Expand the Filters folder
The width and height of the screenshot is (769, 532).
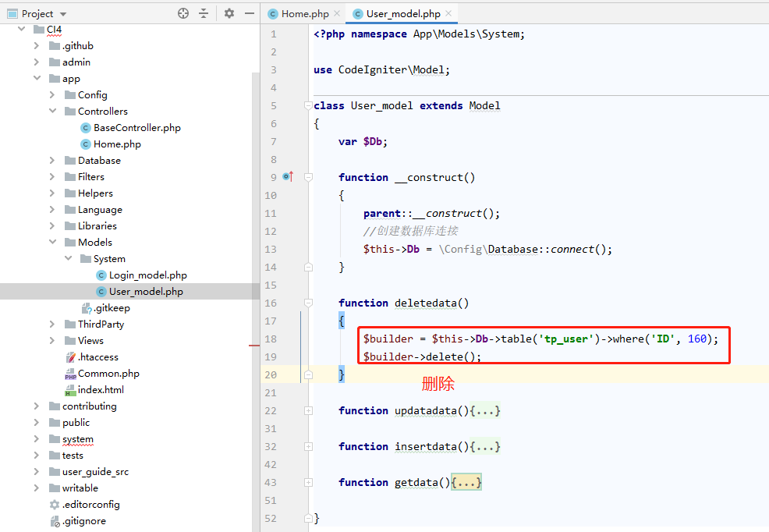click(x=52, y=176)
